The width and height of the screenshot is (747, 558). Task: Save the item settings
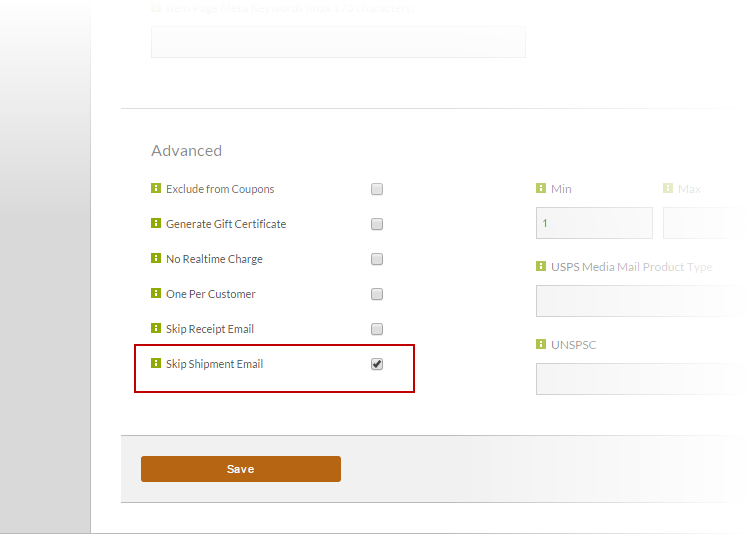pos(241,469)
